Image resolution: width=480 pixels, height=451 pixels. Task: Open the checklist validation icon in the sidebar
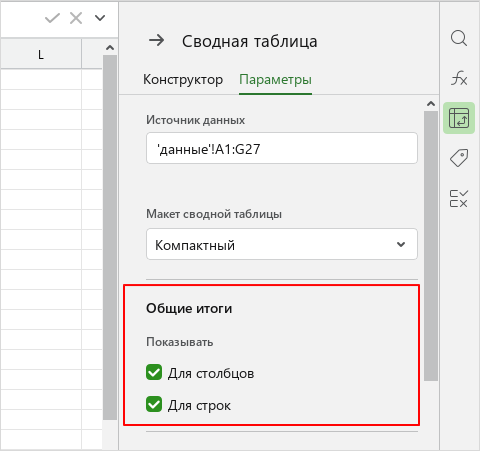click(x=459, y=198)
